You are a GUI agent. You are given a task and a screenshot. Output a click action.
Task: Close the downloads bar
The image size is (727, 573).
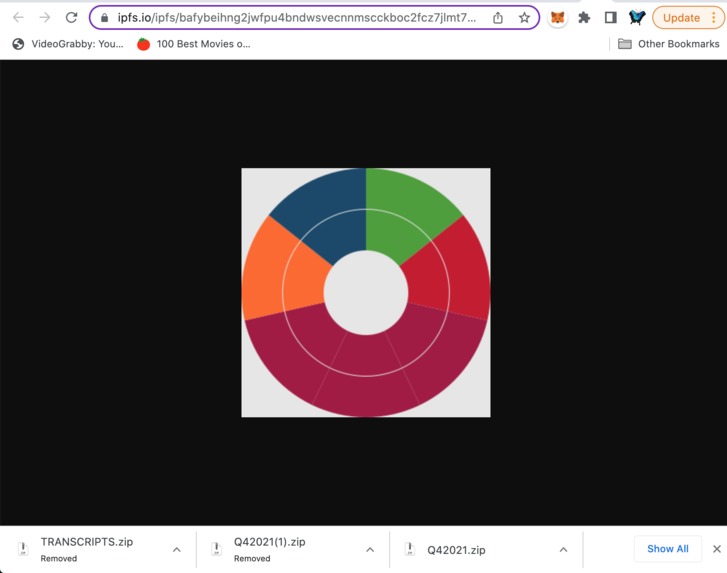(x=717, y=549)
